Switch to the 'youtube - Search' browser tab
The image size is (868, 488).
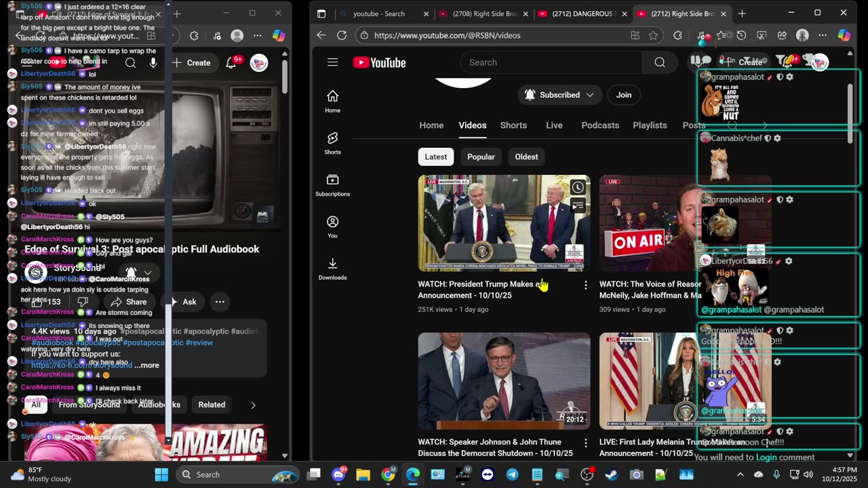coord(383,14)
